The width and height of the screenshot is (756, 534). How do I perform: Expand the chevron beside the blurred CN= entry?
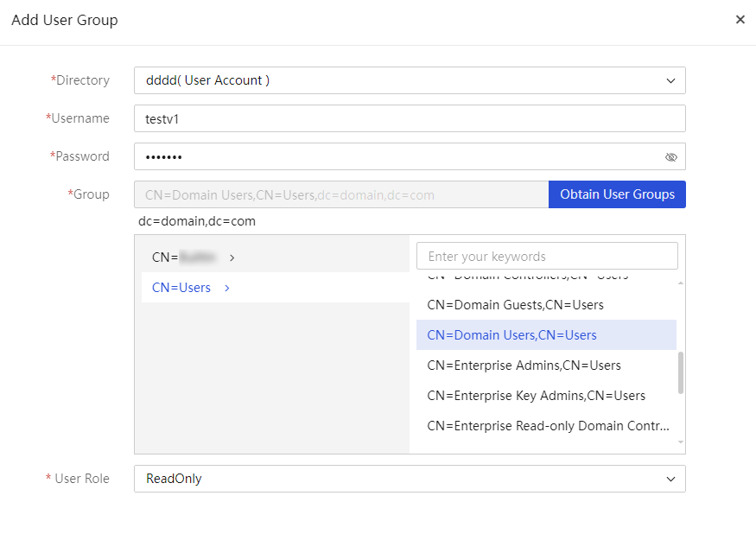click(x=232, y=257)
